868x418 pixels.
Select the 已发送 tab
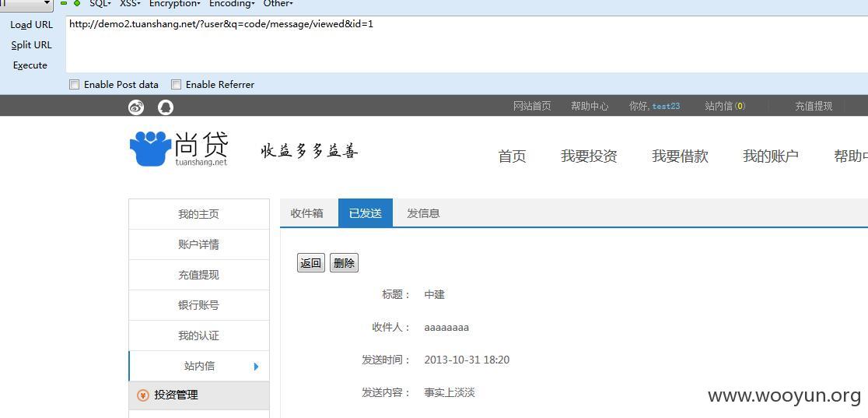pyautogui.click(x=366, y=213)
